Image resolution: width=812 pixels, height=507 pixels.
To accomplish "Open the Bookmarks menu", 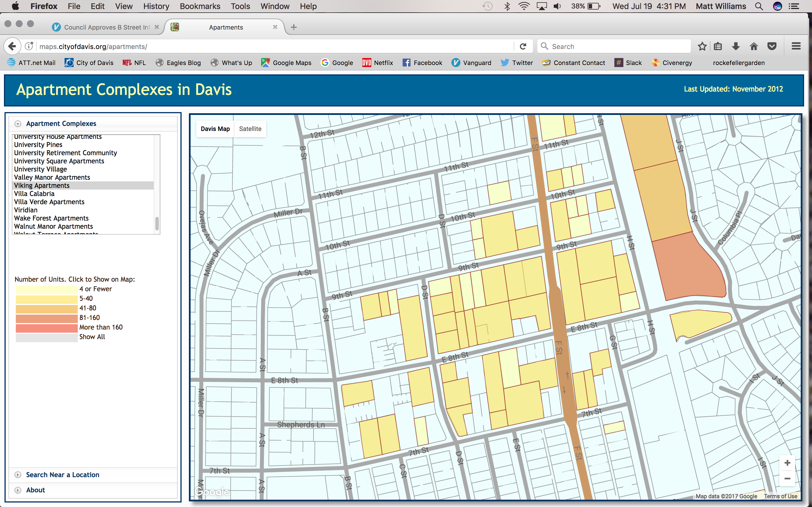I will (200, 6).
